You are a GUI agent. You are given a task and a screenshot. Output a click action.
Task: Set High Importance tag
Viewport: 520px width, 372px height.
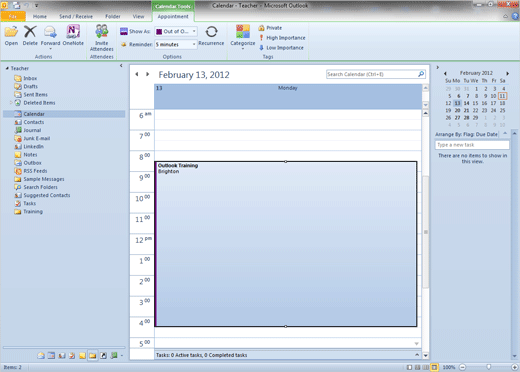(x=282, y=38)
